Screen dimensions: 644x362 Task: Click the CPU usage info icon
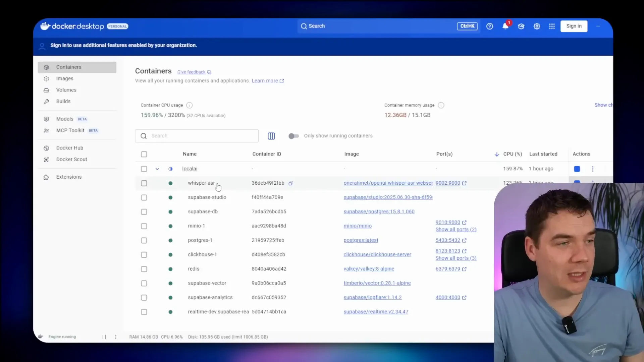point(189,105)
